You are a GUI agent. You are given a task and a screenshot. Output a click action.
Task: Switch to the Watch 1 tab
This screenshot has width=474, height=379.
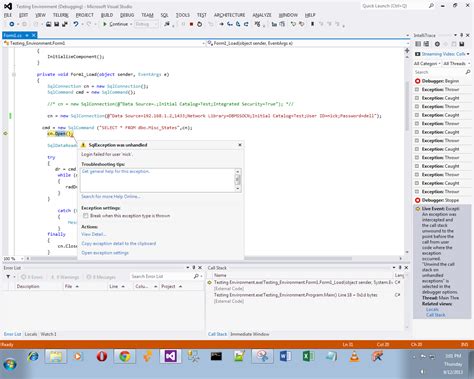point(49,334)
